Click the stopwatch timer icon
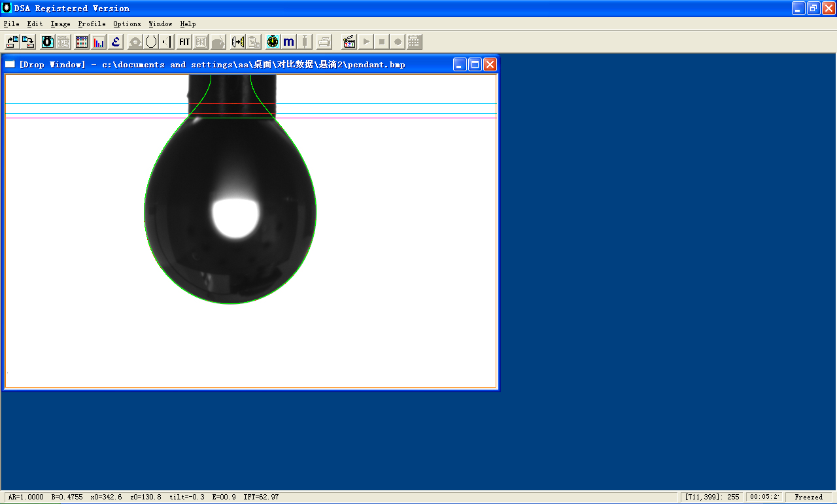Viewport: 837px width, 504px height. tap(273, 42)
